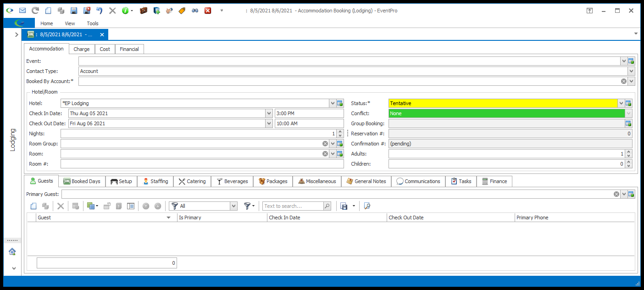
Task: Expand the Event dropdown
Action: [x=624, y=61]
